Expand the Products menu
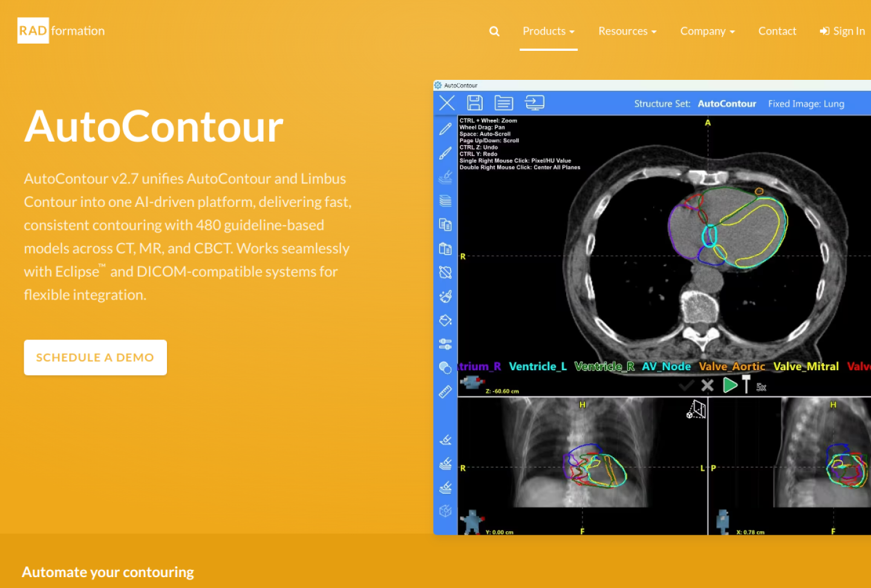This screenshot has width=871, height=588. [549, 31]
